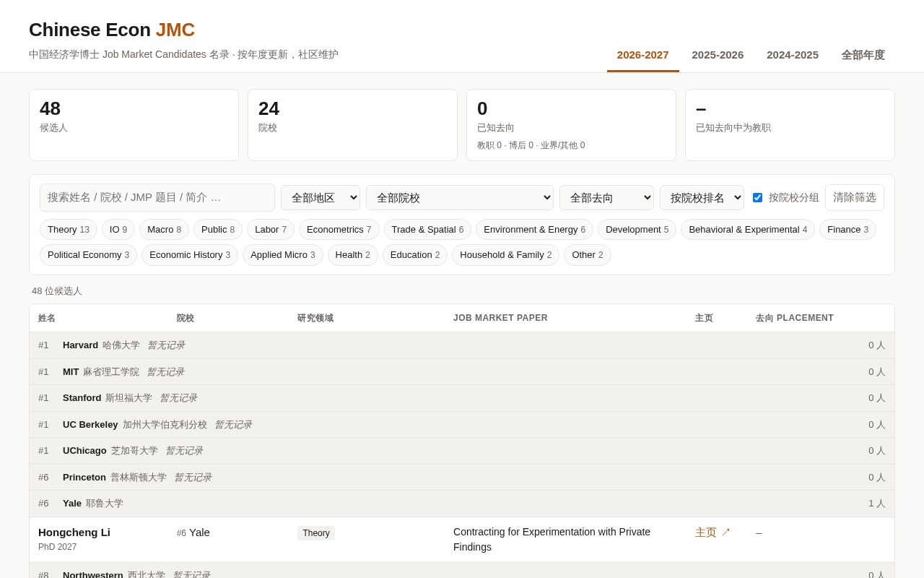Click the Theory tag in Hongcheng Li's row

point(316,533)
